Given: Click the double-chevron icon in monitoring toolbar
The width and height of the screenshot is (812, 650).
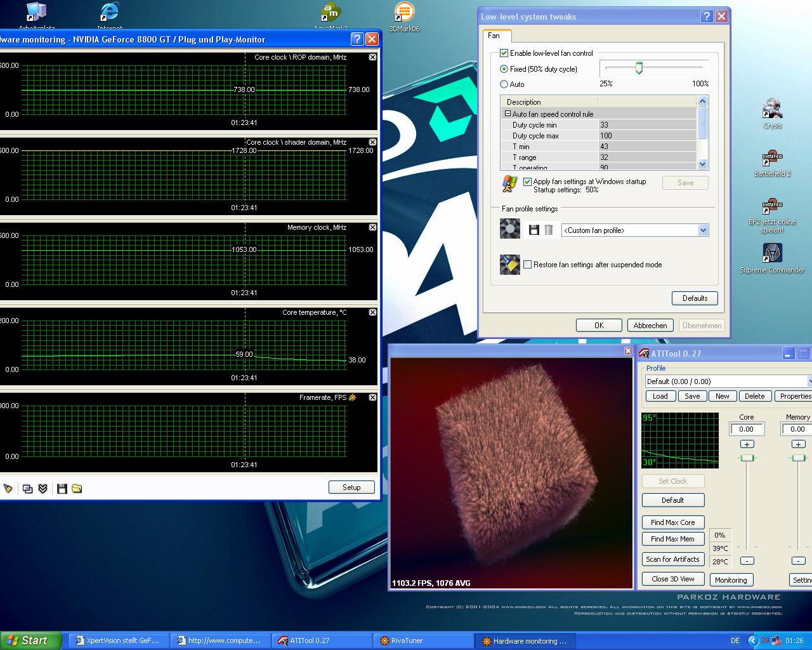Looking at the screenshot, I should click(x=43, y=488).
